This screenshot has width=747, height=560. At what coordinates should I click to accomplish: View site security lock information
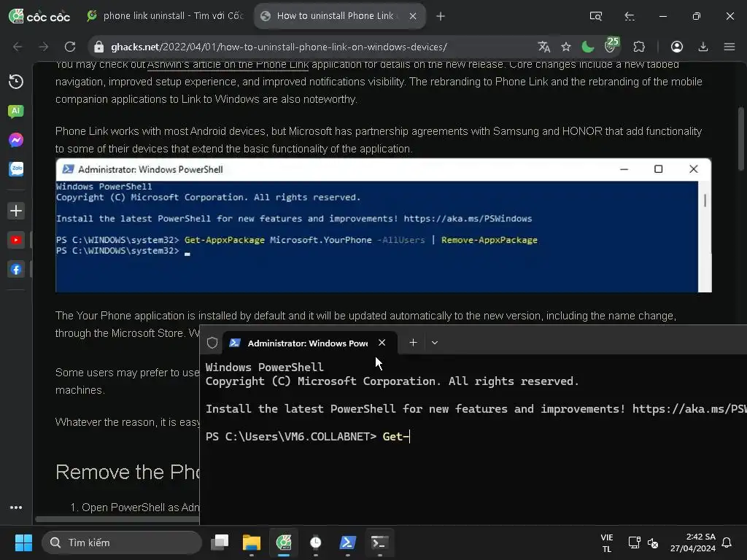click(98, 47)
